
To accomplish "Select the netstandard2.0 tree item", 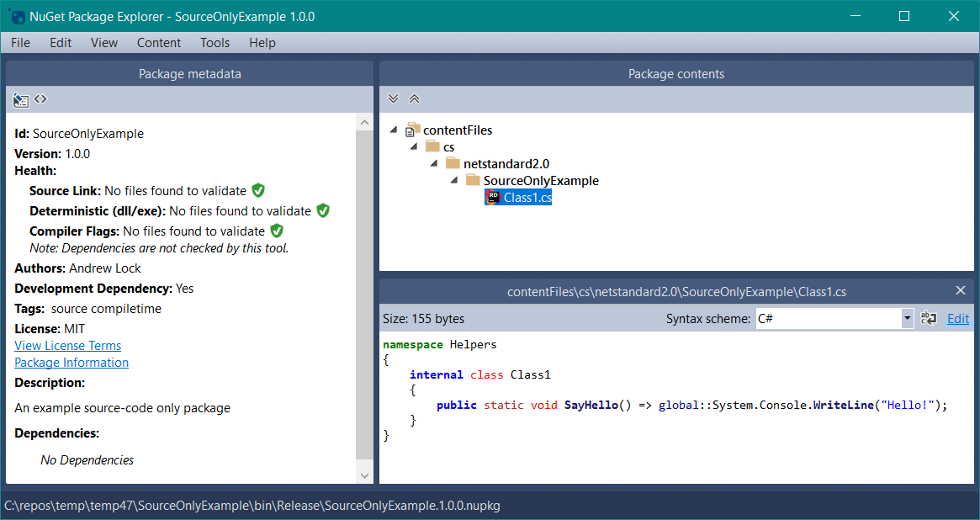I will click(506, 164).
